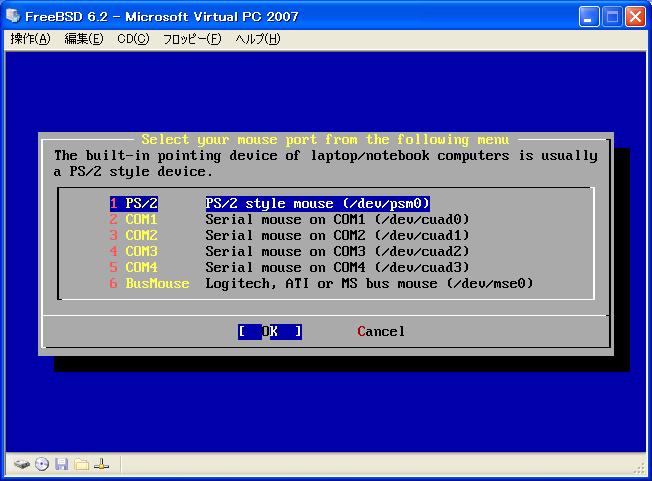Confirm with the OK button

270,332
